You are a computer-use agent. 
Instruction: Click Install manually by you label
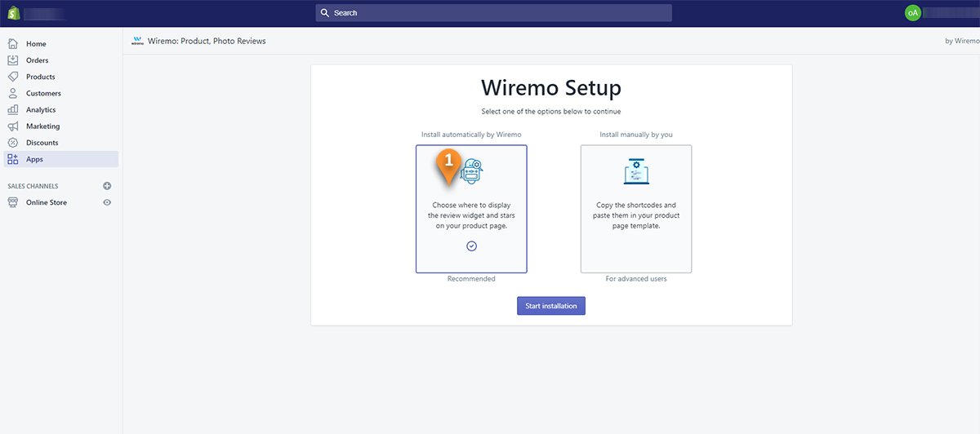[636, 135]
